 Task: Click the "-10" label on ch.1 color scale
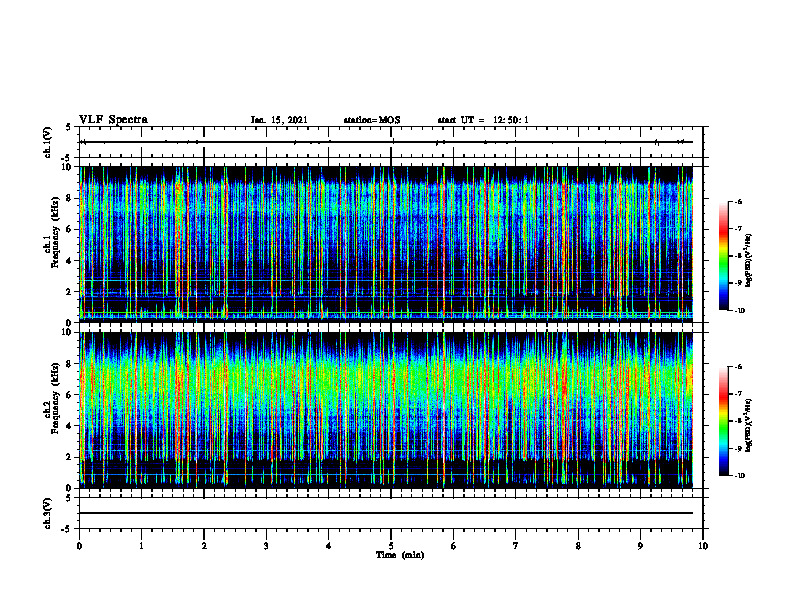point(740,311)
